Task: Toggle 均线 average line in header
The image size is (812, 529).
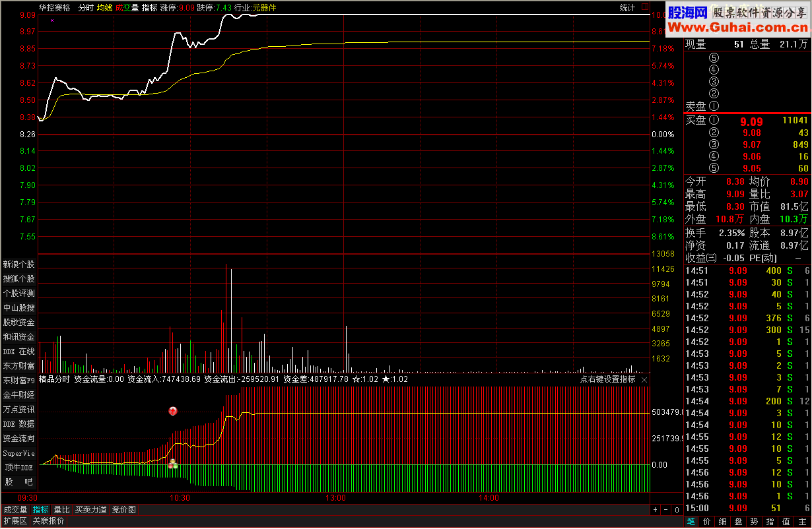Action: pos(104,8)
